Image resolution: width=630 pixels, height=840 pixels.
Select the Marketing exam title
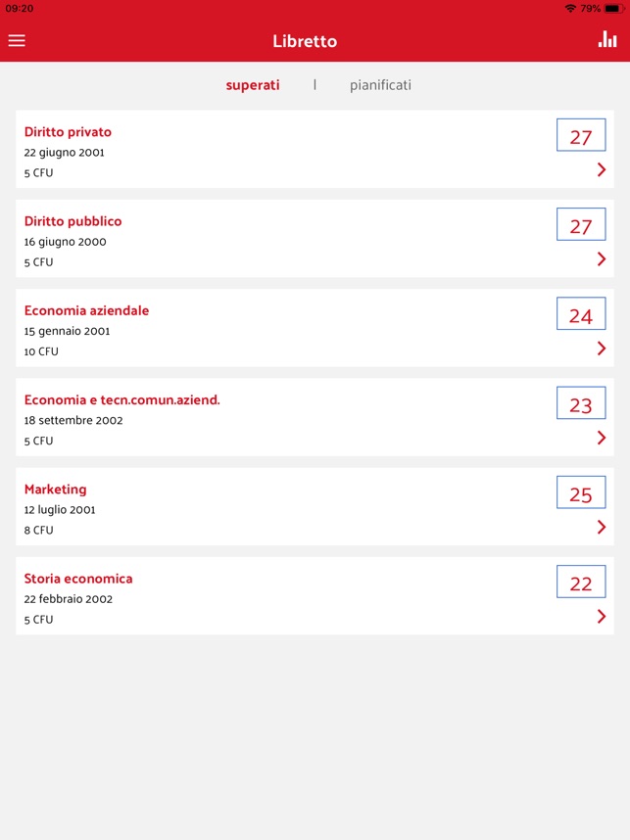click(55, 490)
